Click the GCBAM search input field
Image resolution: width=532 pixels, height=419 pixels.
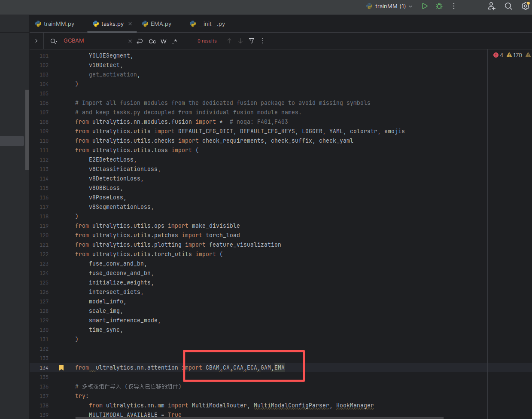pyautogui.click(x=94, y=41)
